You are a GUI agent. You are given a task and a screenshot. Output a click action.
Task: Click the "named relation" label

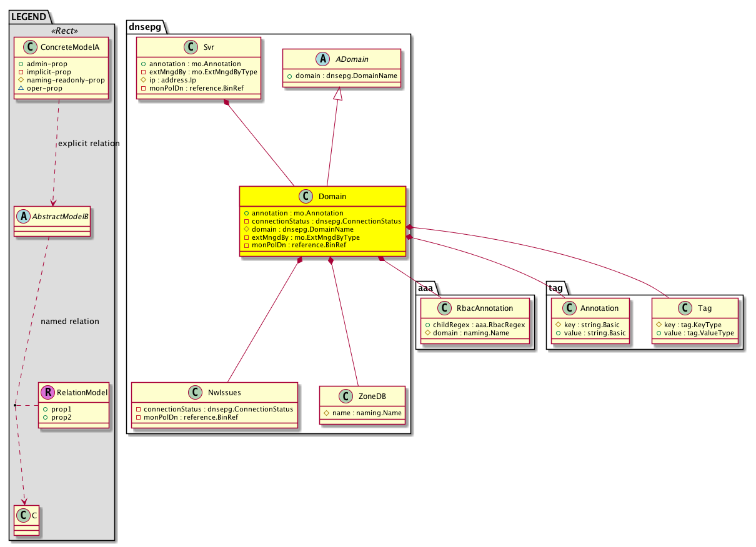point(69,322)
